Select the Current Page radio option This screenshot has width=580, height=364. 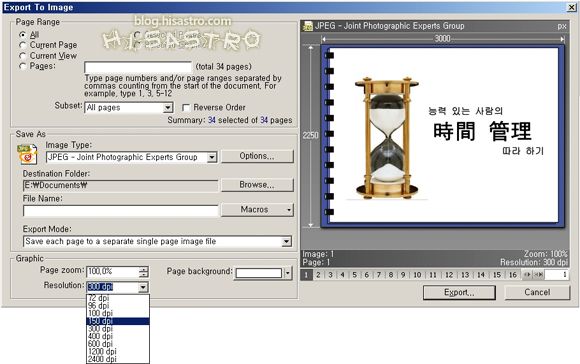23,45
